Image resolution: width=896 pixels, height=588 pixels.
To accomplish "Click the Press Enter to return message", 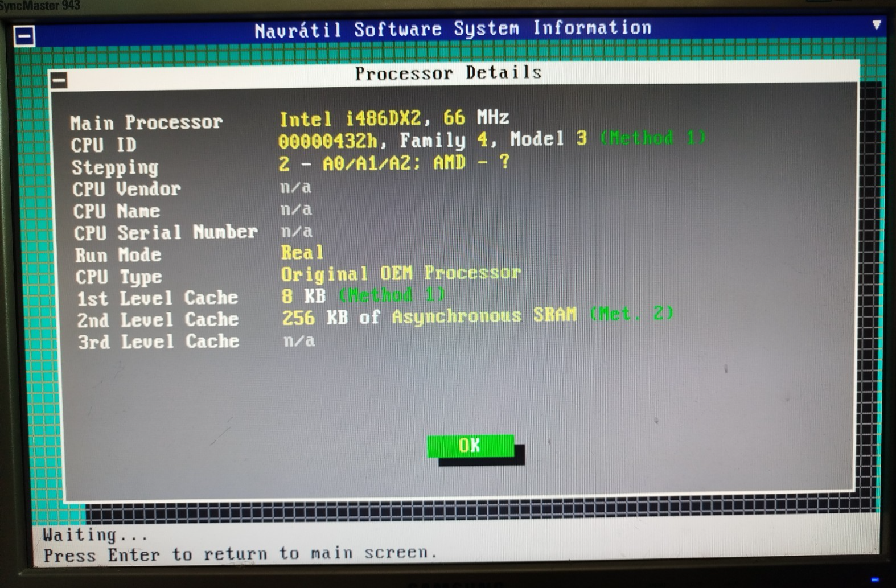I will tap(240, 554).
